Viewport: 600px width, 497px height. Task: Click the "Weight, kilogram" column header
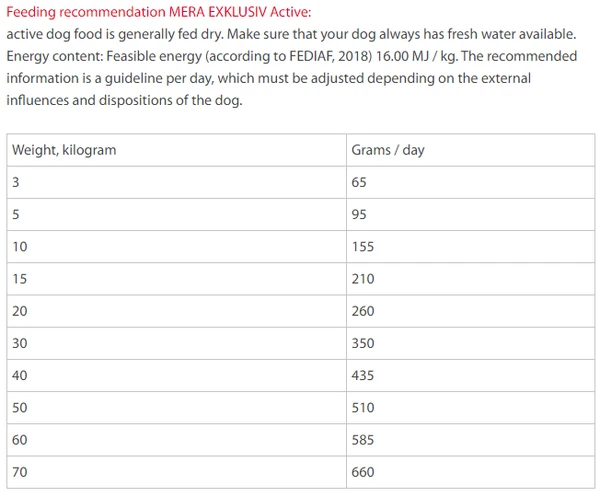[x=64, y=150]
